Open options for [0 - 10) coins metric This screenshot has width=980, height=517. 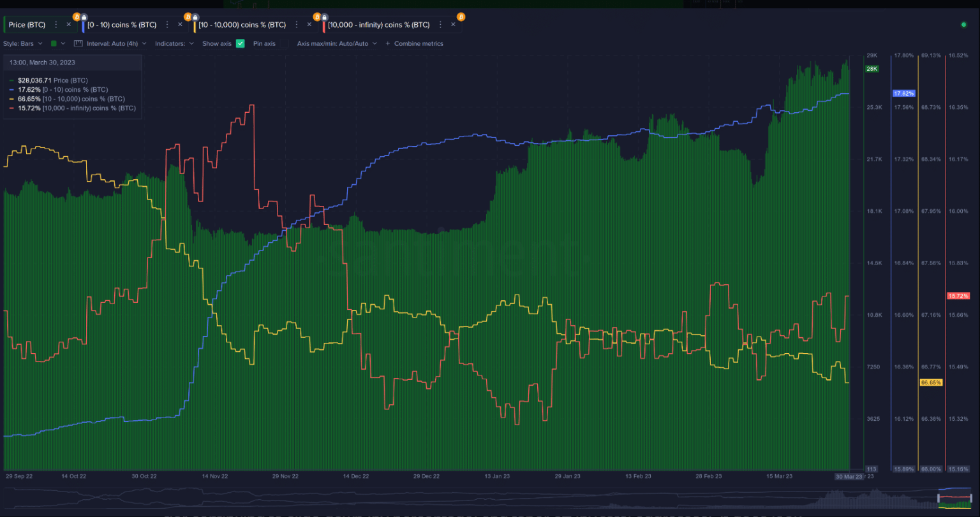[x=167, y=25]
